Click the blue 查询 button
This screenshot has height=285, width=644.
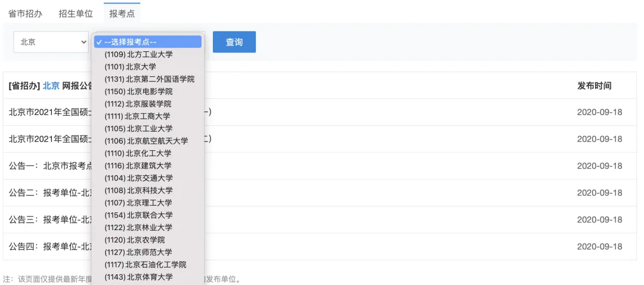(x=234, y=42)
